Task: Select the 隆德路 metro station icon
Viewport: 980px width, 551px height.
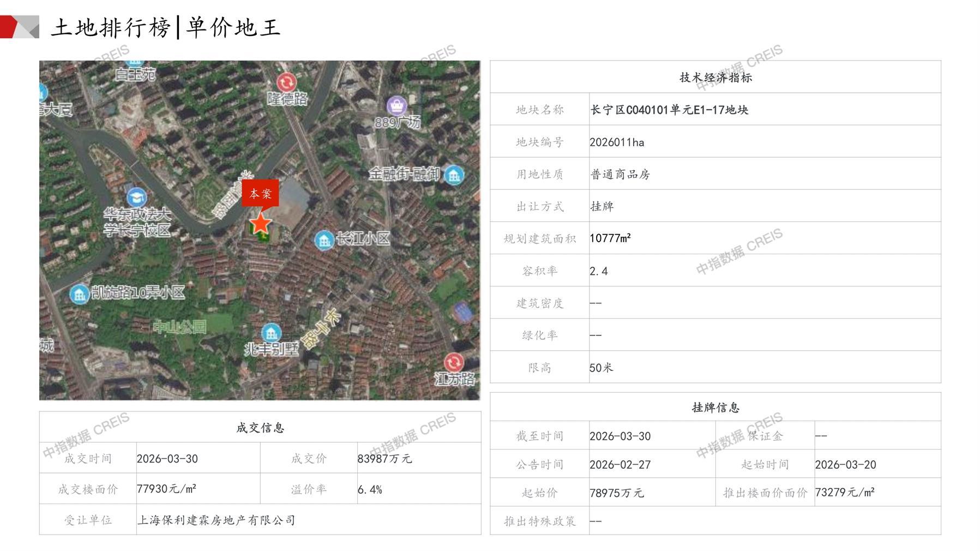Action: pyautogui.click(x=286, y=82)
